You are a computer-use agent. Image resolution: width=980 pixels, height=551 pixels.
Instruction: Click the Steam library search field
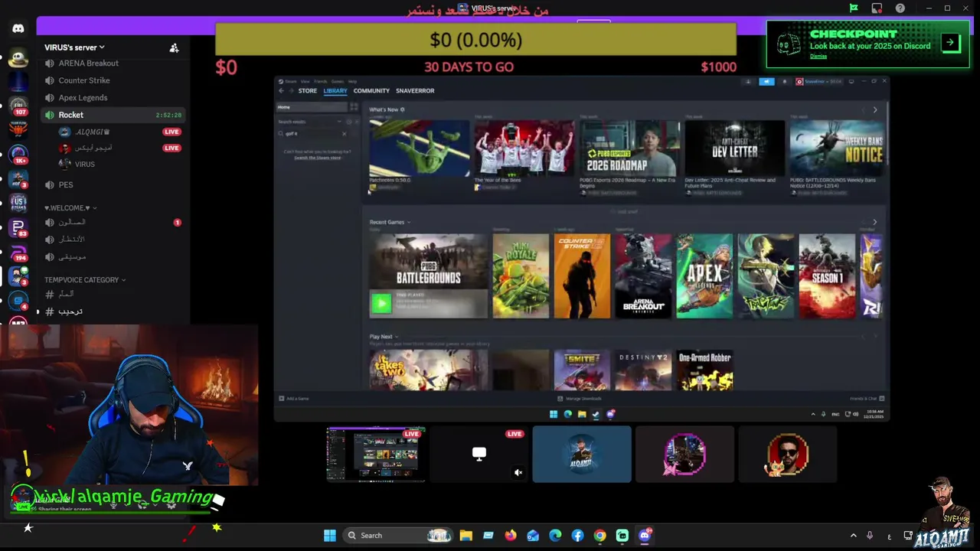coord(312,134)
